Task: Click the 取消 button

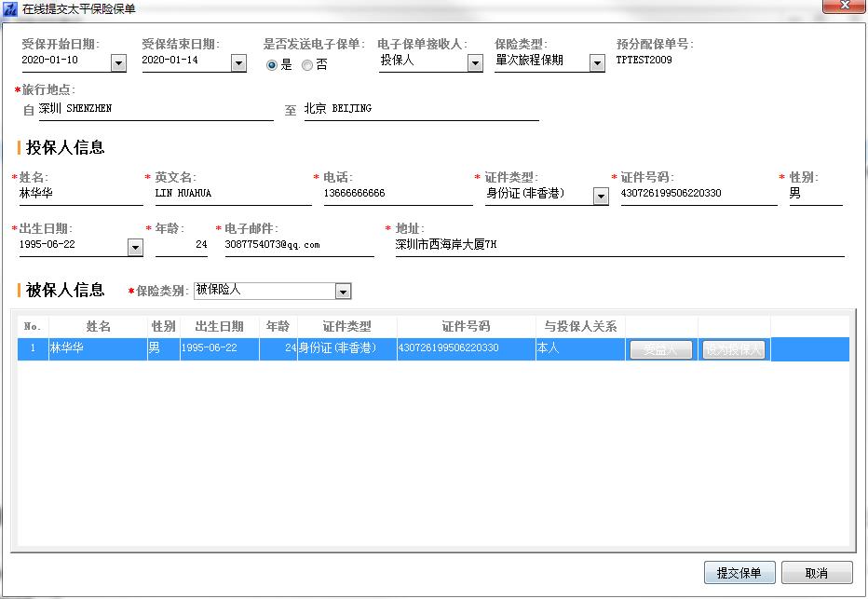Action: point(816,573)
